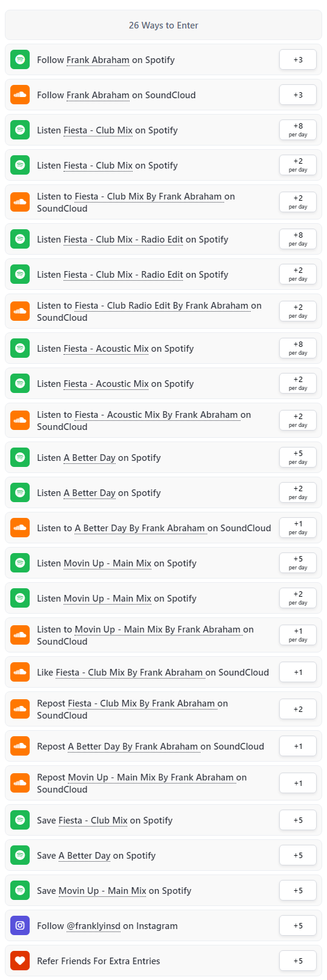
Task: Click +2 button for Repost Fiesta - Club Mix
Action: (298, 709)
